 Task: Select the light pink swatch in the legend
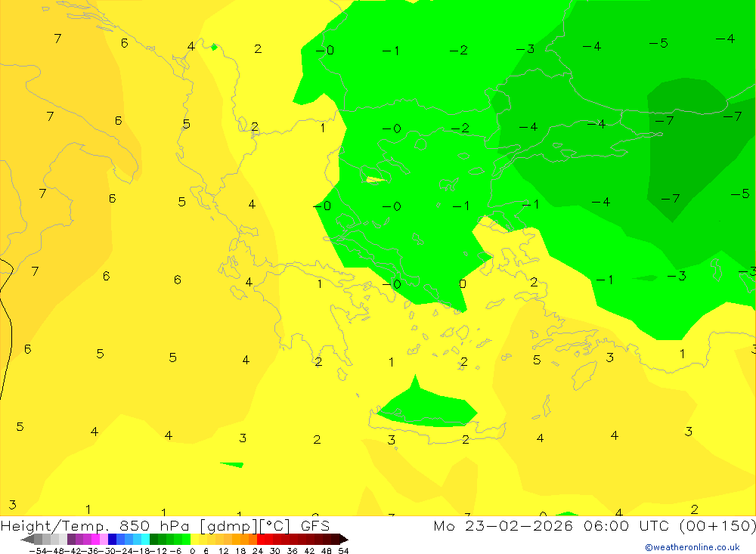coord(104,539)
